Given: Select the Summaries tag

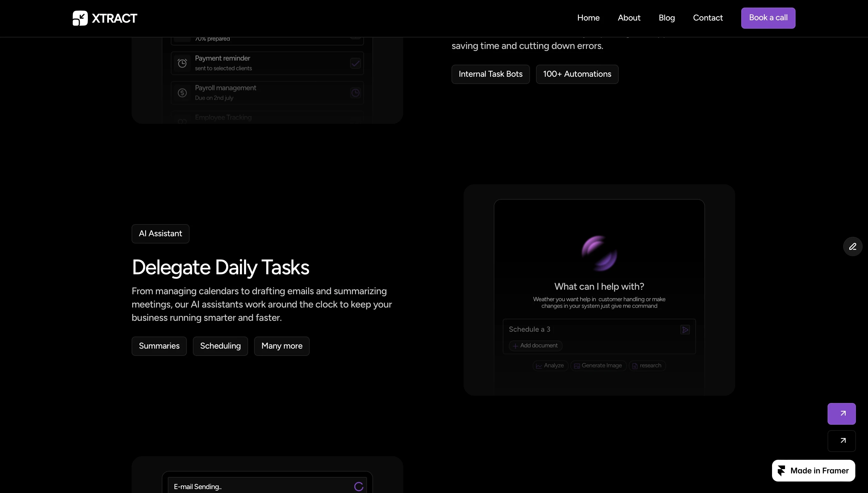Looking at the screenshot, I should 159,346.
